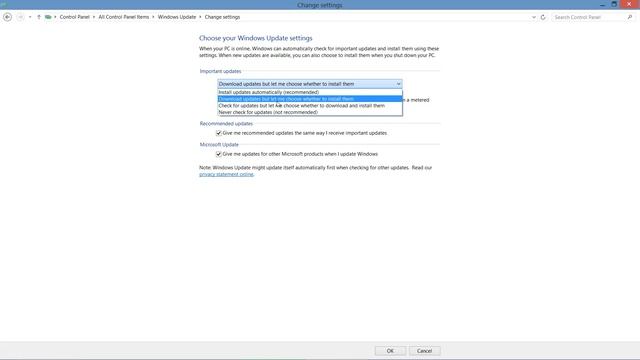Expand breadcrumb arrow after Control Panel

[94, 17]
